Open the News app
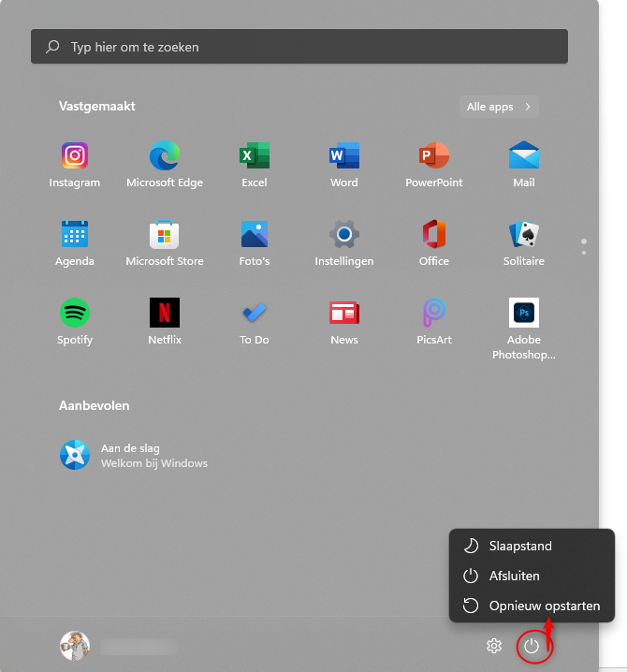The width and height of the screenshot is (627, 672). pyautogui.click(x=344, y=321)
